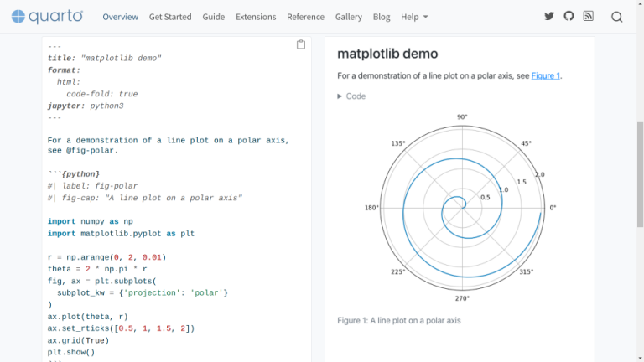The height and width of the screenshot is (362, 644).
Task: Click the 'ax.grid(True)' line
Action: (79, 341)
